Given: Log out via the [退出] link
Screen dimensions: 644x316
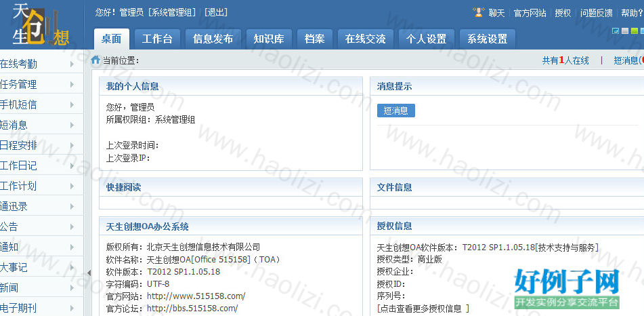Looking at the screenshot, I should coord(215,12).
